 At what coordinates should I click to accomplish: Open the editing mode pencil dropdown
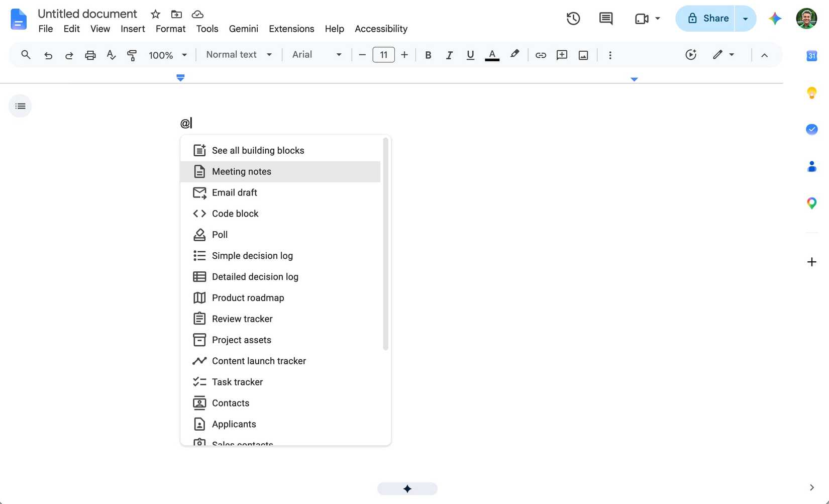[x=723, y=55]
